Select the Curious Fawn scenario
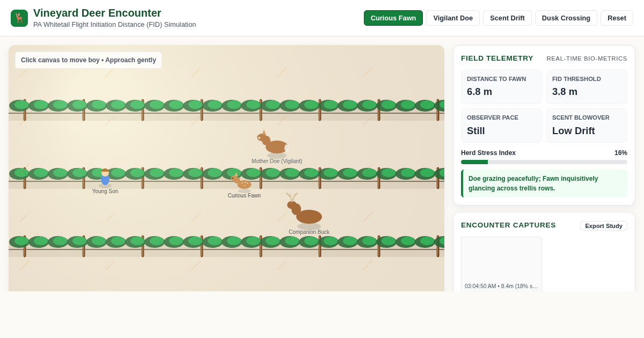This screenshot has height=338, width=644. click(393, 18)
